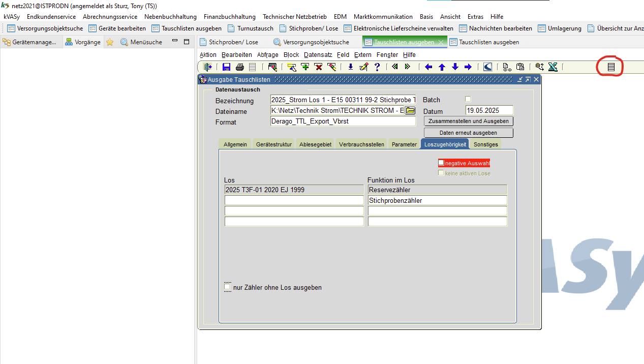Tick the 'negative Auswahl' checkbox
This screenshot has height=364, width=644.
[x=441, y=163]
